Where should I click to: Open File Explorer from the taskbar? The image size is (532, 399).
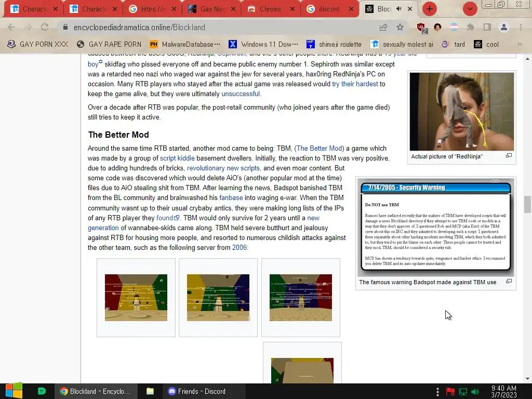click(150, 391)
